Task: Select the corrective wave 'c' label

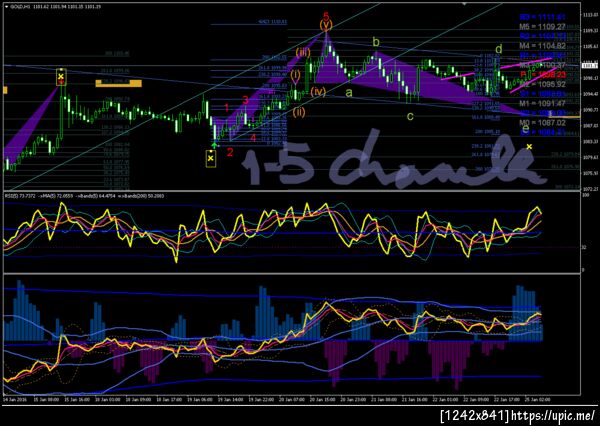Action: coord(410,116)
